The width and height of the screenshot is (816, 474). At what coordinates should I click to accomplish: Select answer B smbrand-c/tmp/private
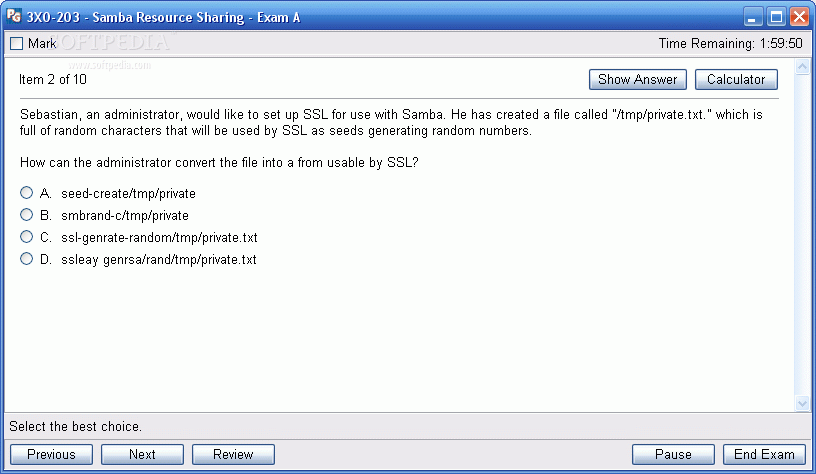click(27, 215)
